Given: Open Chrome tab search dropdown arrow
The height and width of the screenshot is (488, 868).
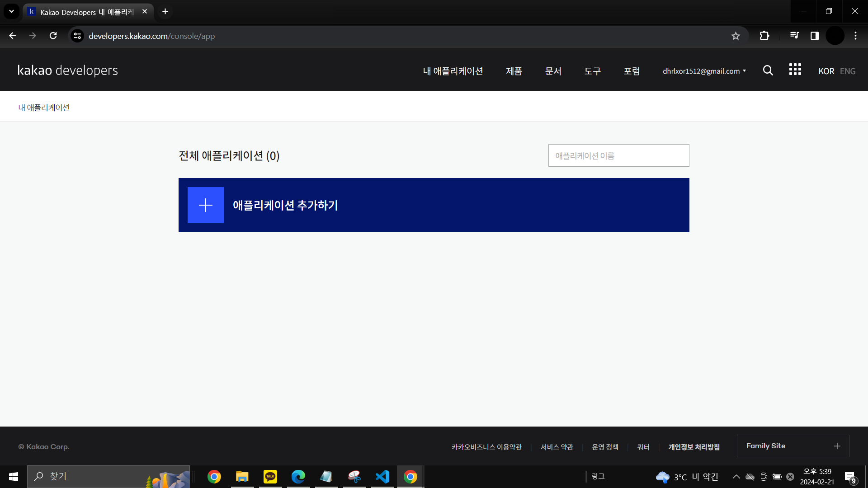Looking at the screenshot, I should point(11,11).
